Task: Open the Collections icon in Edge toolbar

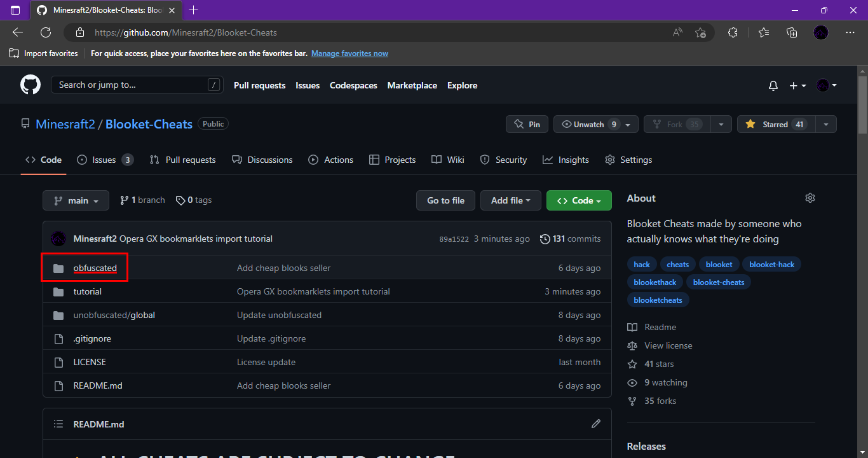Action: [792, 32]
